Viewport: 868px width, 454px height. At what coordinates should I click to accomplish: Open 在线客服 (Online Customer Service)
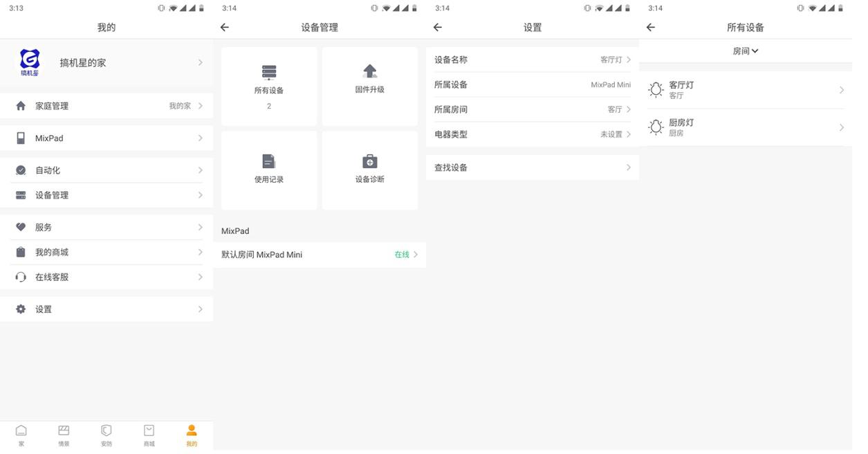coord(107,276)
